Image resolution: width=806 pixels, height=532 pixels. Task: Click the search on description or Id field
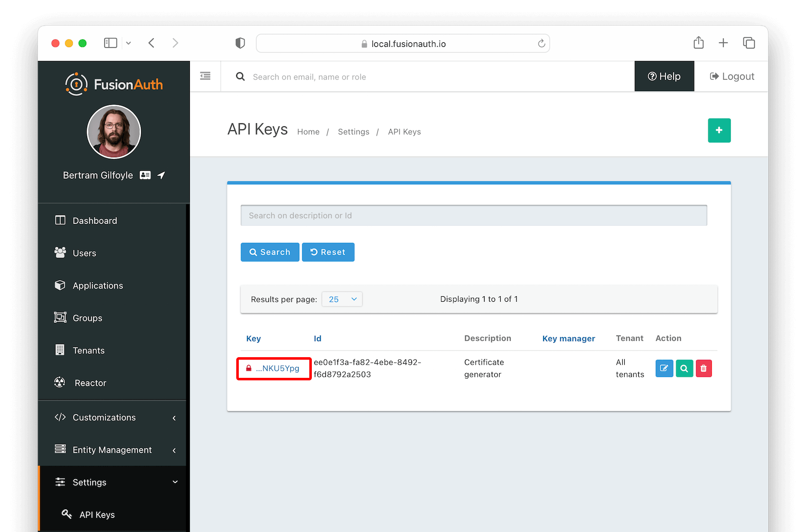[x=474, y=215]
